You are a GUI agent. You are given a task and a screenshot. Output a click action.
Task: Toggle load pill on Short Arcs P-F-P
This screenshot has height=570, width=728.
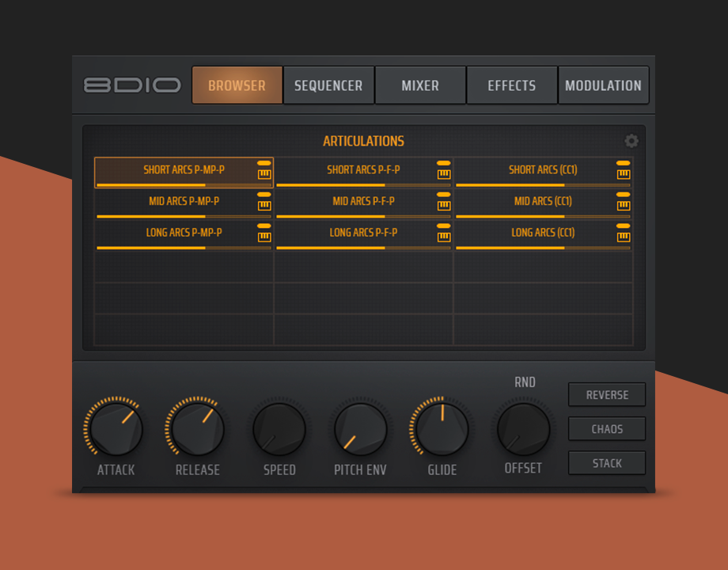[x=444, y=163]
